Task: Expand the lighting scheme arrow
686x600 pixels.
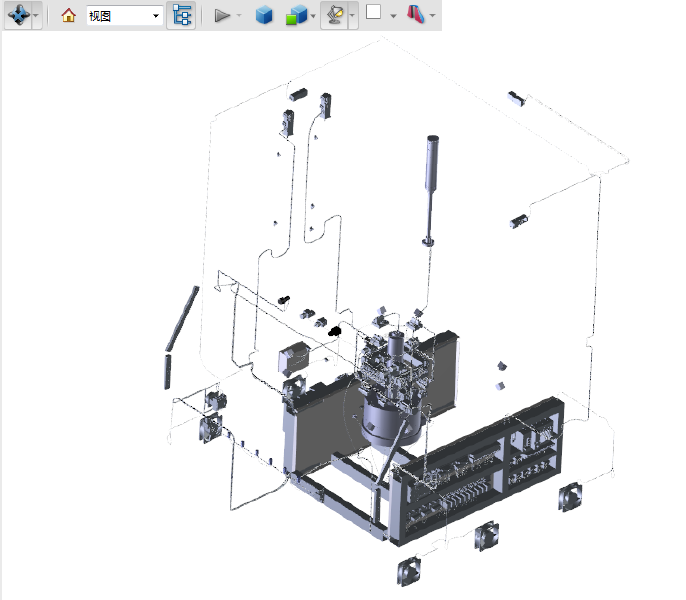Action: click(353, 16)
